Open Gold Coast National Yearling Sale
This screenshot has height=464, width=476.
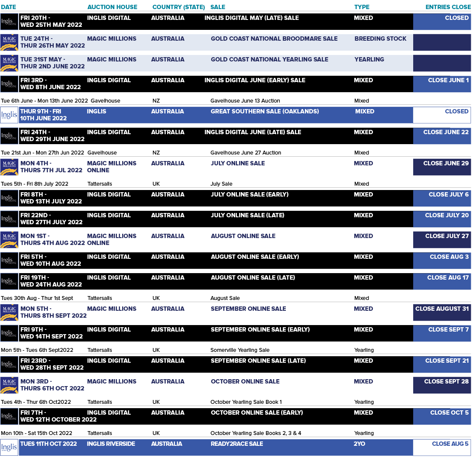(269, 59)
